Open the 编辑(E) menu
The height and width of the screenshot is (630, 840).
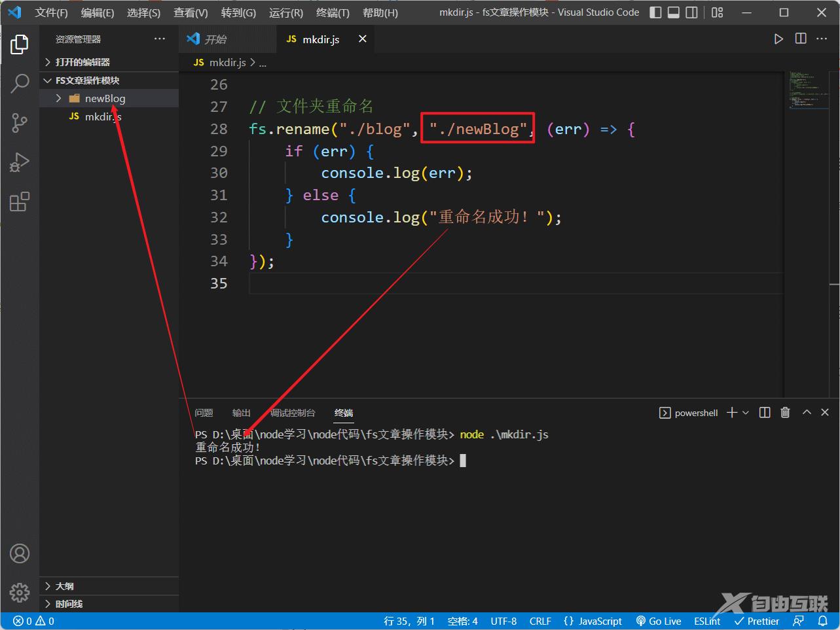tap(97, 12)
